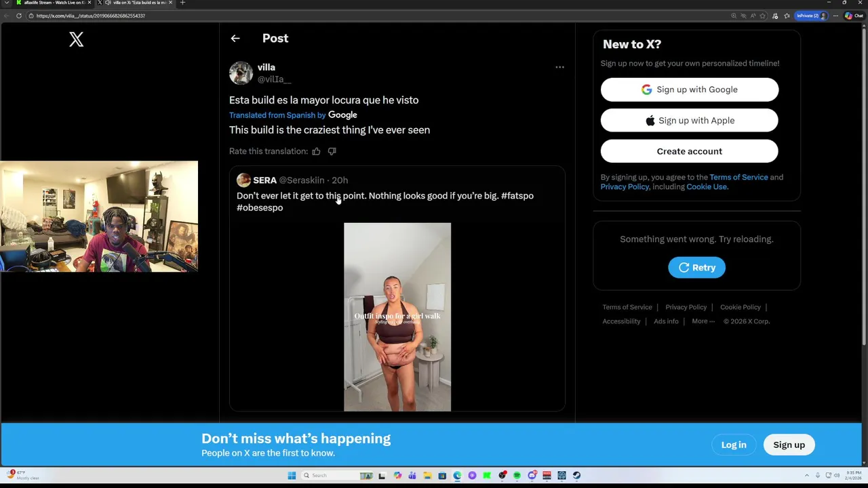This screenshot has height=488, width=868.
Task: Open the @Seraskiin handle in quoted post
Action: pyautogui.click(x=302, y=180)
